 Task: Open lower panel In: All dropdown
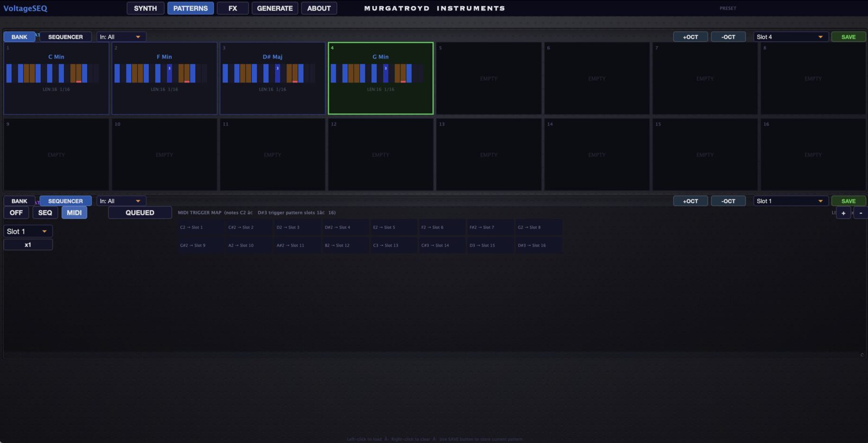click(x=121, y=201)
